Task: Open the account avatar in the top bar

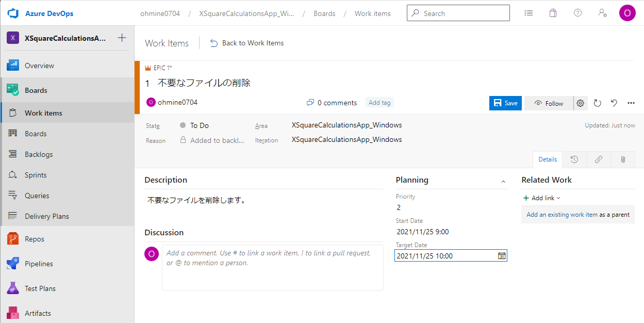Action: click(x=628, y=13)
